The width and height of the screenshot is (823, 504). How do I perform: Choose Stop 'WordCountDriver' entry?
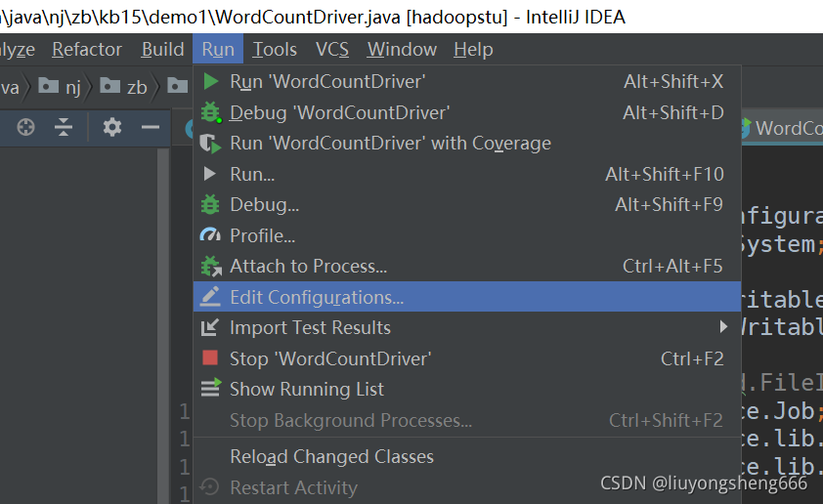467,358
